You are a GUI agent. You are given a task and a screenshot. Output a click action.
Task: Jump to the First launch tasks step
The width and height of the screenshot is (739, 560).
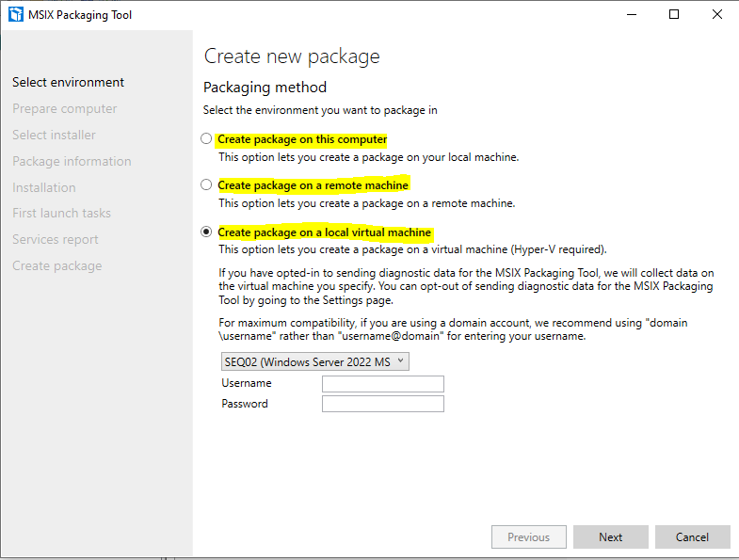[x=61, y=214]
